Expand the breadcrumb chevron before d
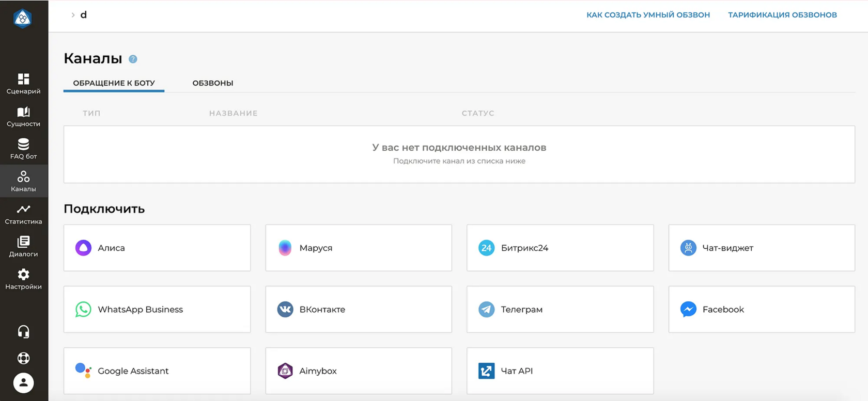The height and width of the screenshot is (401, 868). [73, 15]
